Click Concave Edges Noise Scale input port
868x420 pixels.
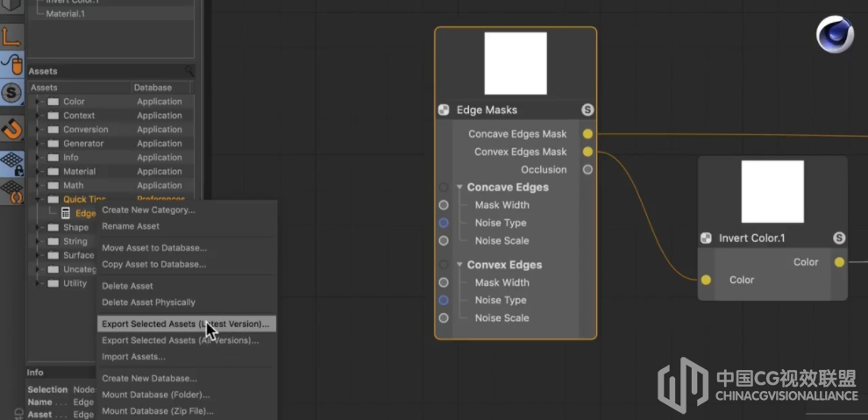click(x=444, y=241)
